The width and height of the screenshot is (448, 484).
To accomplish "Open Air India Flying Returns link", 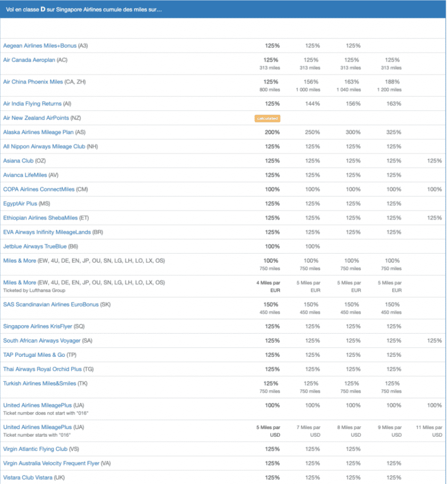I will (x=32, y=104).
